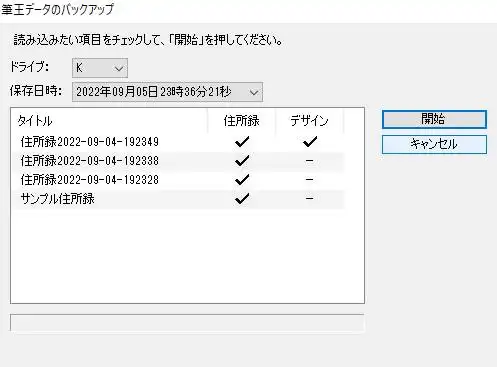
Task: Toggle デザイン dash for サンプル住所録
Action: (x=310, y=199)
